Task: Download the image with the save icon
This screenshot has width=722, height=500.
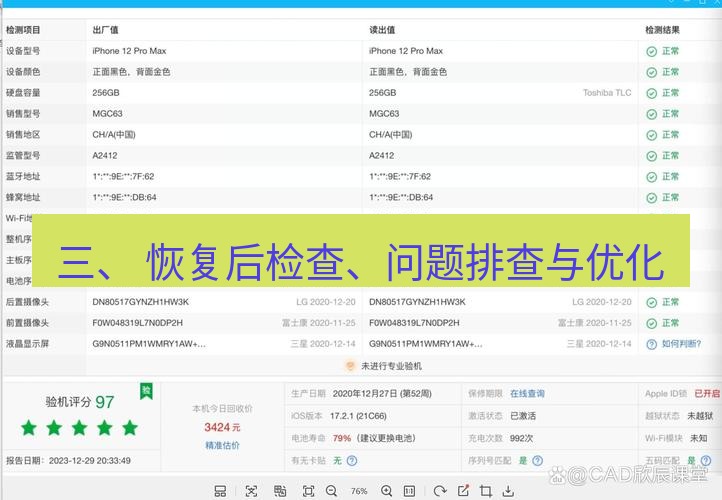Action: pos(508,491)
